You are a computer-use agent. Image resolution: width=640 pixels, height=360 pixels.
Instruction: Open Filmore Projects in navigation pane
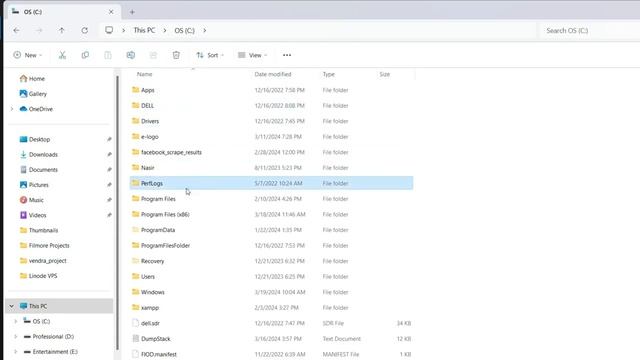pos(44,246)
